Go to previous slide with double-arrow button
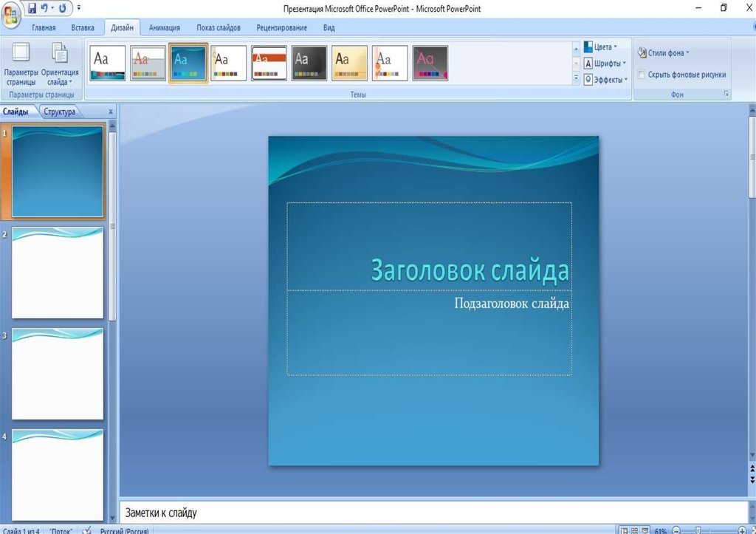The image size is (756, 534). pyautogui.click(x=752, y=468)
